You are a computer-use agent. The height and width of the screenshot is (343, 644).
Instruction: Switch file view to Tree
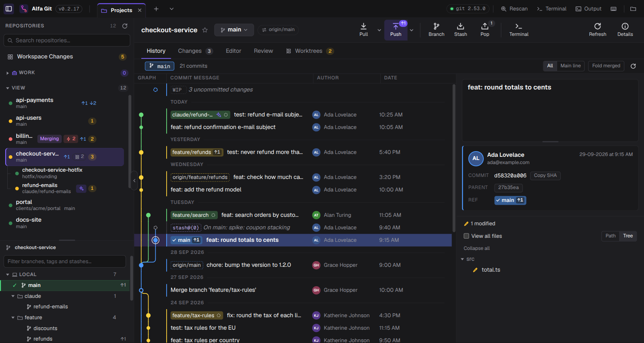click(x=628, y=236)
